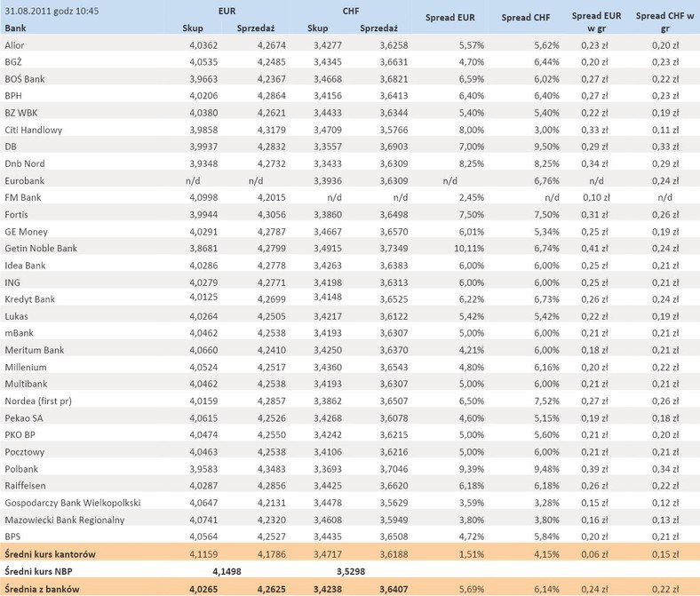Select the 'EUR' group header
Screen dimensions: 700x596
[227, 12]
